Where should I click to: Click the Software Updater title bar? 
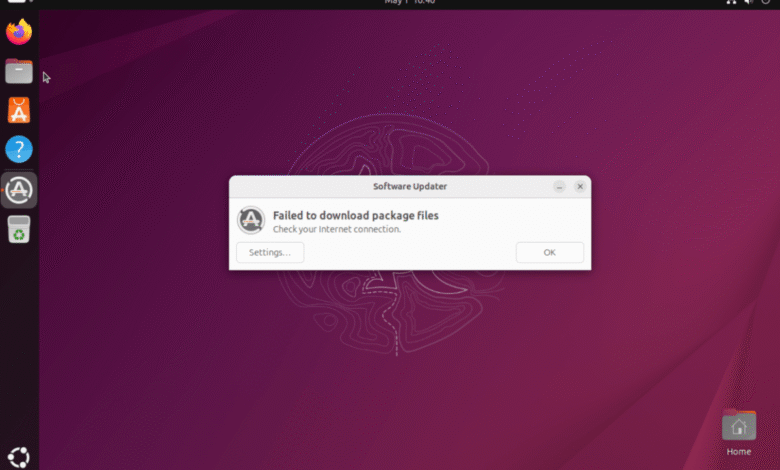click(x=410, y=187)
